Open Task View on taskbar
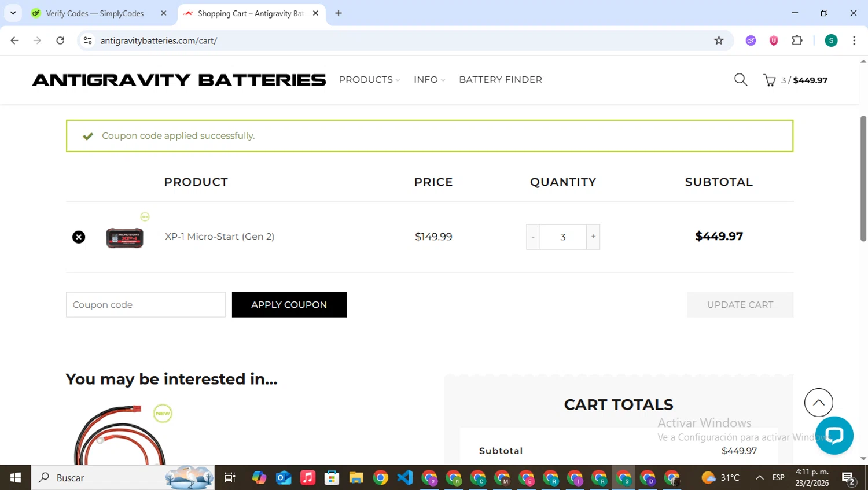 coord(230,478)
